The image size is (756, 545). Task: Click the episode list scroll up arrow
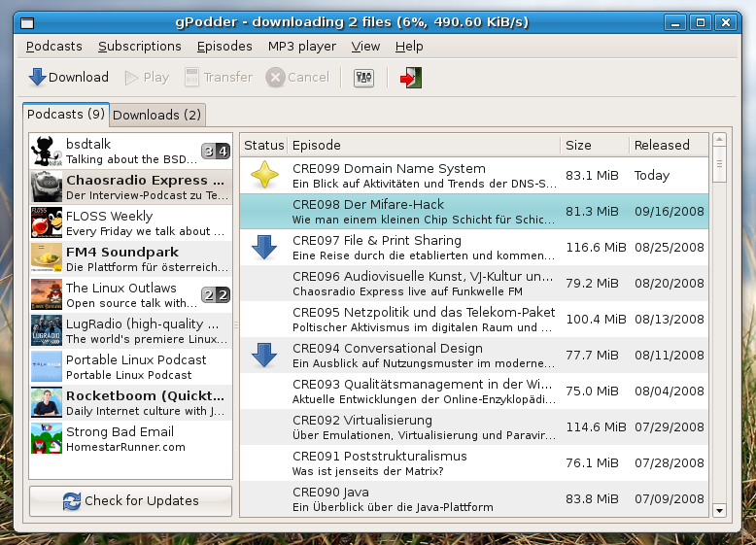pyautogui.click(x=719, y=140)
